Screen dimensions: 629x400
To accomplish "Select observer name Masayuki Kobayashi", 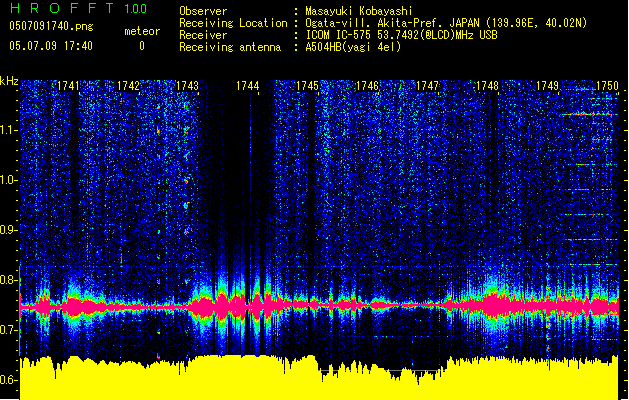I will click(359, 11).
